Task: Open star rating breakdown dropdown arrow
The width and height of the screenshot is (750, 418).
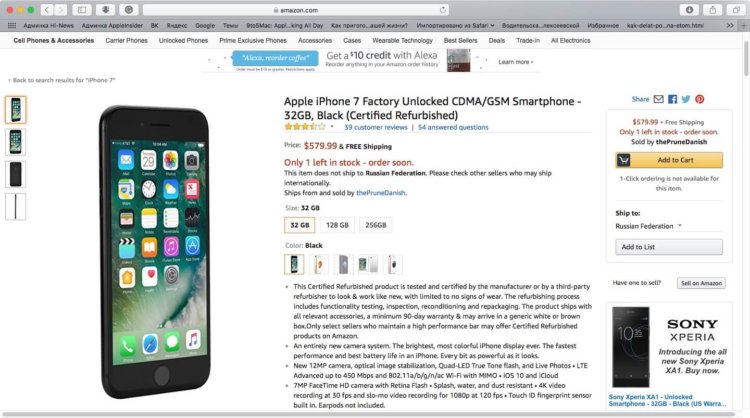Action: (332, 127)
